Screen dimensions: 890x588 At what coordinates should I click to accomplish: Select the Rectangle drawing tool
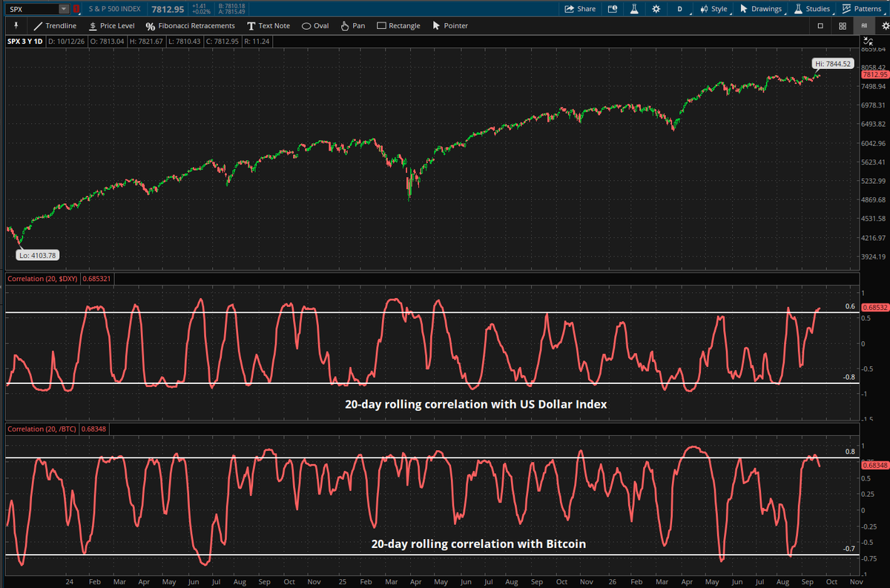[x=398, y=25]
